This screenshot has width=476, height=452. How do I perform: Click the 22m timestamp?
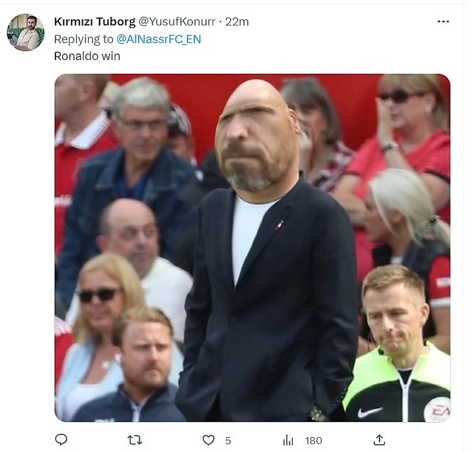click(x=237, y=22)
